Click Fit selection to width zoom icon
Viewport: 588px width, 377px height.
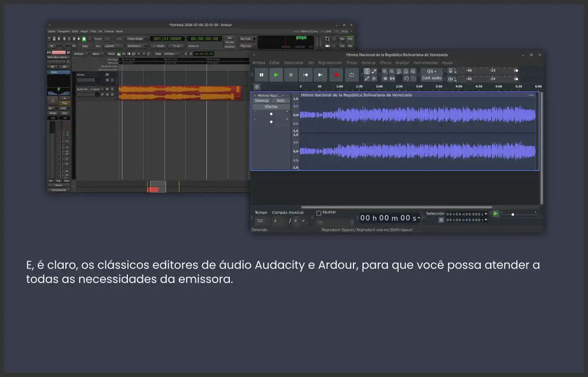point(399,71)
